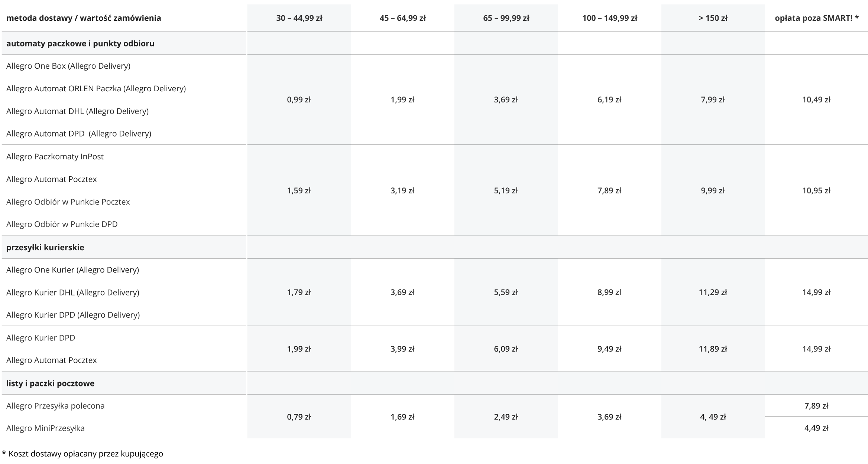Click the 0,99 zł price cell
The image size is (868, 464).
(x=299, y=99)
